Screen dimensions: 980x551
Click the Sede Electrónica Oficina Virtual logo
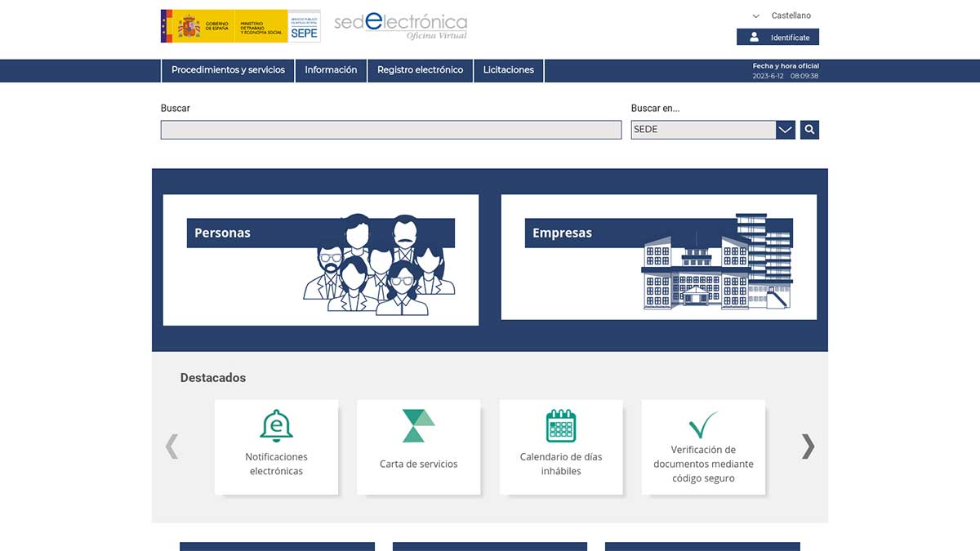pyautogui.click(x=400, y=25)
